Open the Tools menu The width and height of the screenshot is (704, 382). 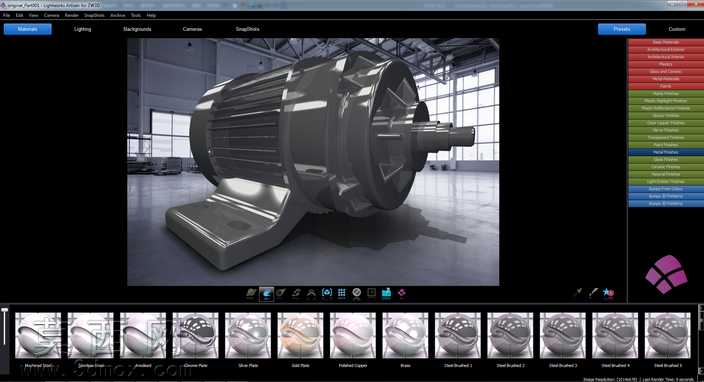coord(136,15)
